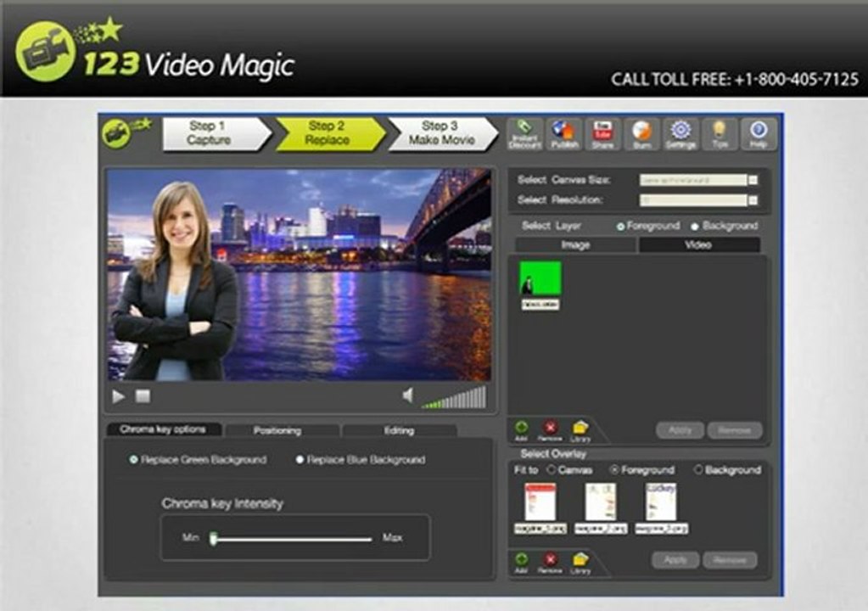Open the YouTube Share icon
This screenshot has width=868, height=611.
602,134
